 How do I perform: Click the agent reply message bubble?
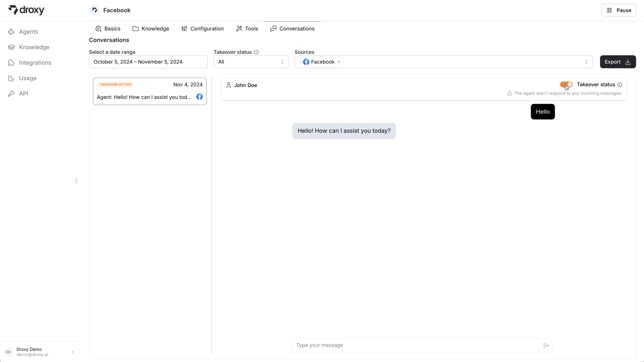click(x=344, y=131)
